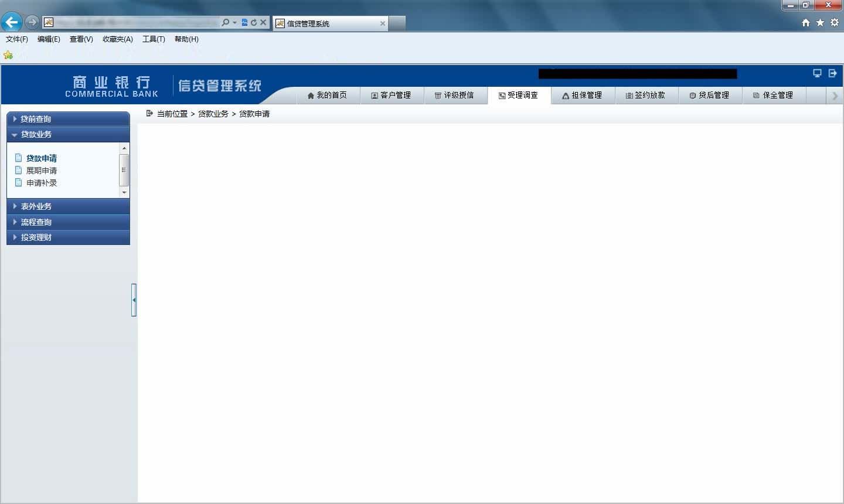
Task: Go forward with the browser forward arrow
Action: click(32, 22)
